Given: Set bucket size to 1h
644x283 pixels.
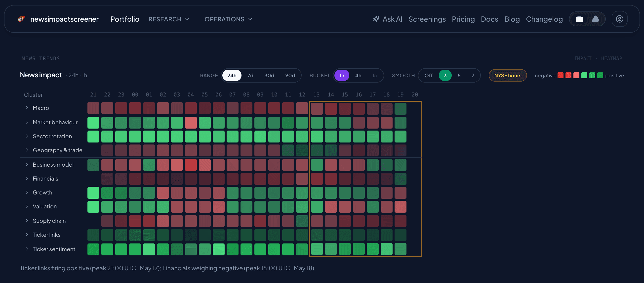Looking at the screenshot, I should 341,75.
